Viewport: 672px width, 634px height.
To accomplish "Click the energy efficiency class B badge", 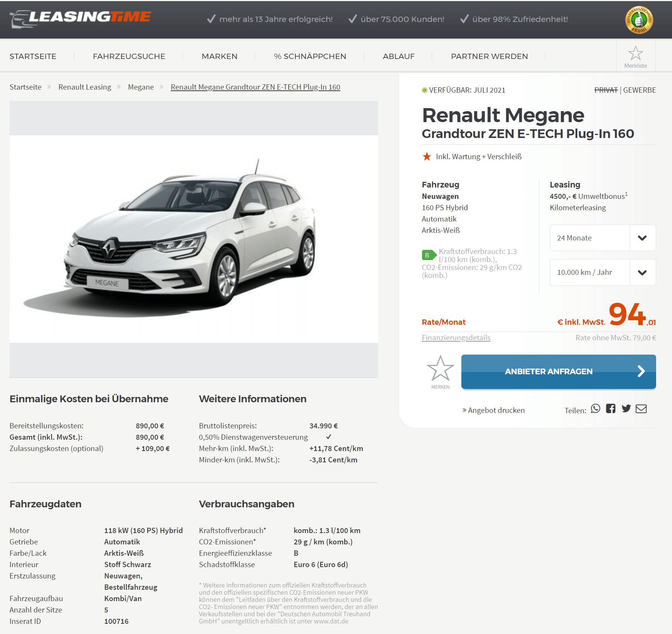I will point(429,255).
